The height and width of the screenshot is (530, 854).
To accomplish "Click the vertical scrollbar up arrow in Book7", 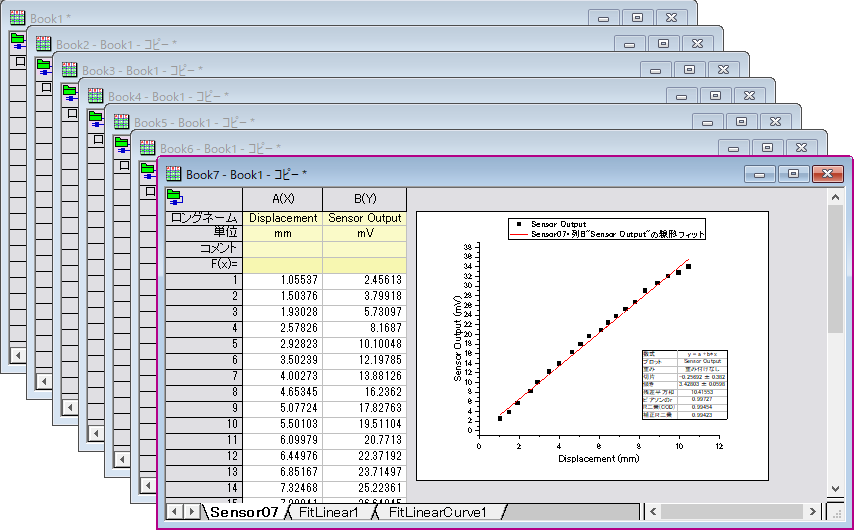I will 835,197.
